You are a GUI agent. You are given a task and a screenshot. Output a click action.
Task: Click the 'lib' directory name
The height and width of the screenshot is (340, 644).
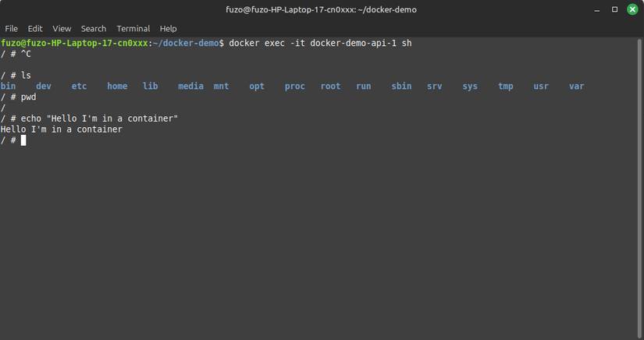pos(151,86)
